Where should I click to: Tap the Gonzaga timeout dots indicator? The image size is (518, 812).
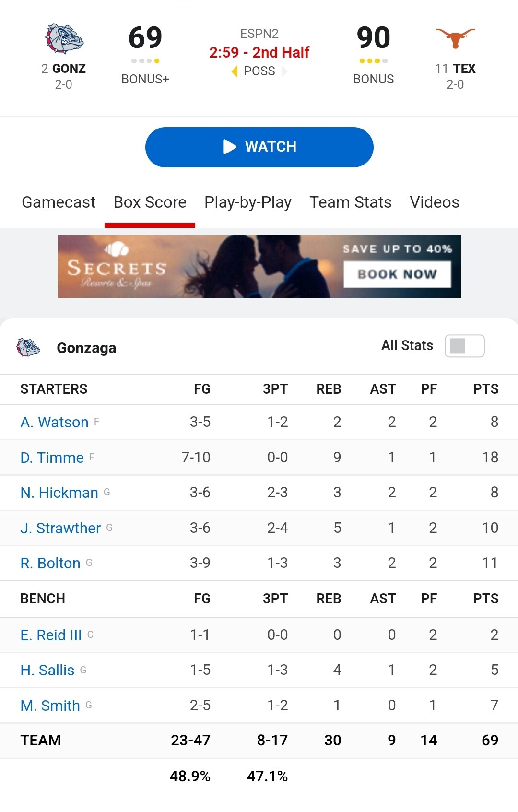(145, 61)
